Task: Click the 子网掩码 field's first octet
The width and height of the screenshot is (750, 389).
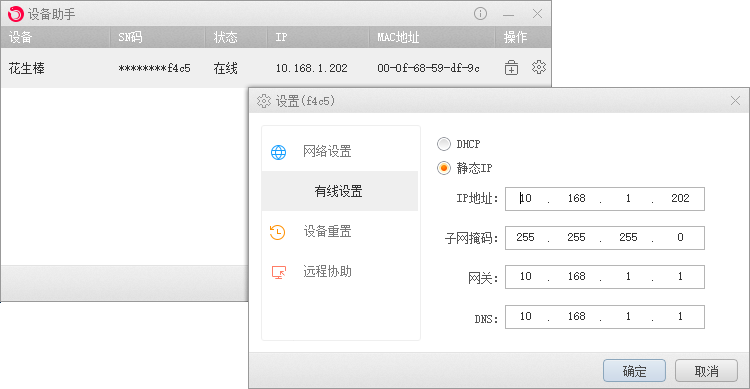Action: click(525, 237)
